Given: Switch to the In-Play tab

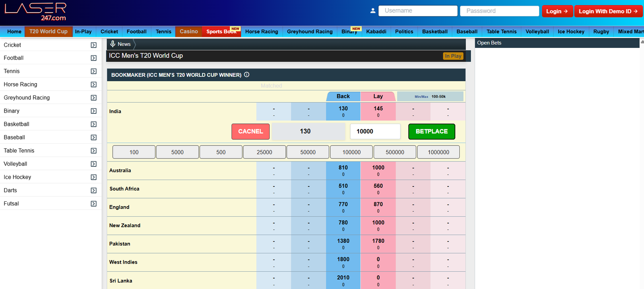Looking at the screenshot, I should (83, 31).
